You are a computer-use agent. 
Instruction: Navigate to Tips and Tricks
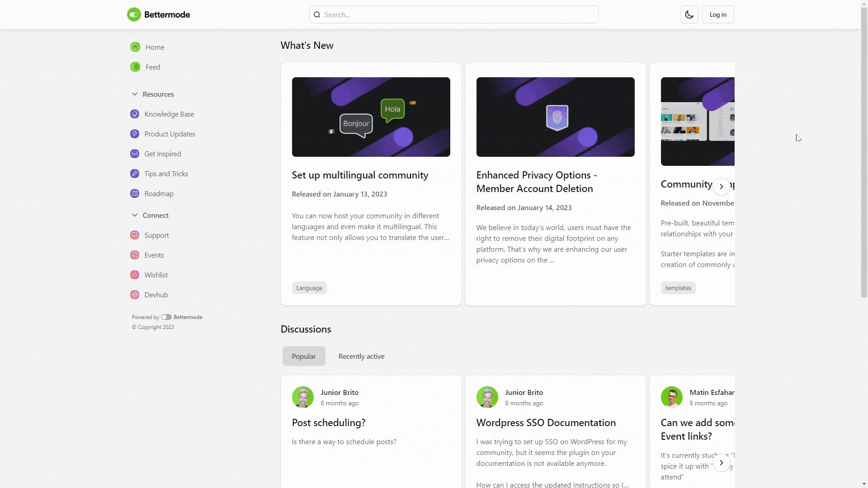(166, 174)
